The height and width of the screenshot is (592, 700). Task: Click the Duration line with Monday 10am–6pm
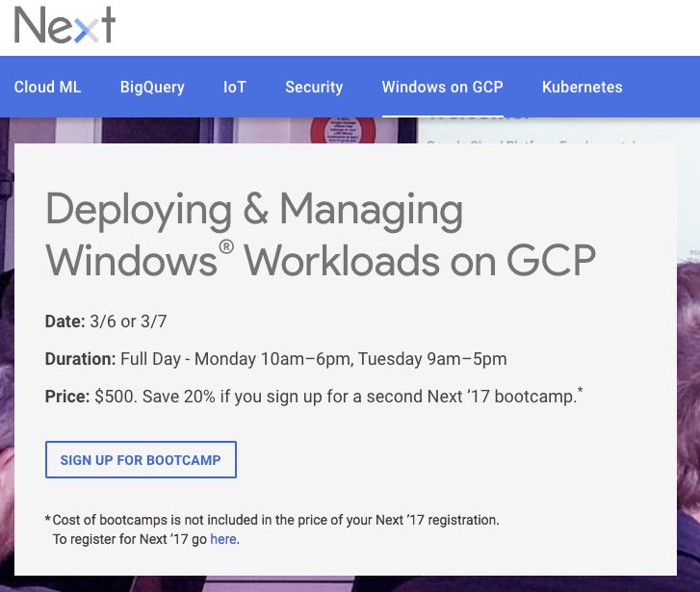tap(276, 359)
